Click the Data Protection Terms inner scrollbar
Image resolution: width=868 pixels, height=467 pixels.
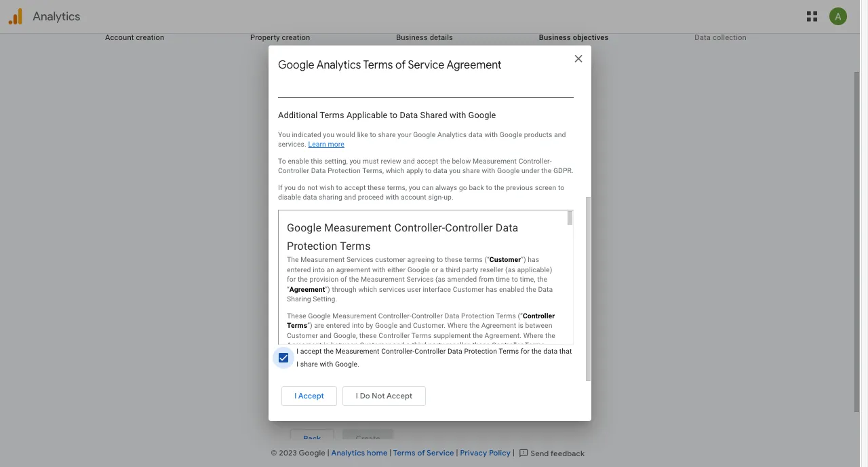570,218
